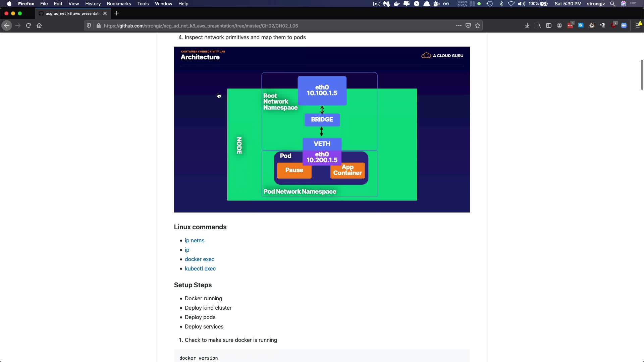Open the History menu
Viewport: 644px width, 362px height.
point(93,4)
